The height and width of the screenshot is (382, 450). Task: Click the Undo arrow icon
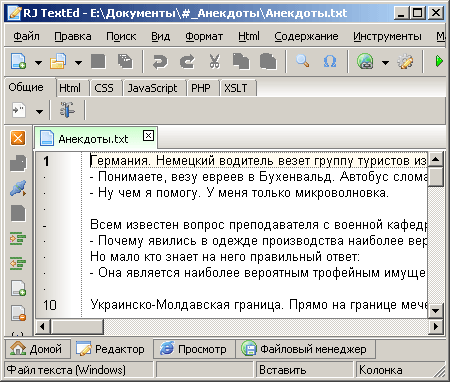pyautogui.click(x=160, y=62)
